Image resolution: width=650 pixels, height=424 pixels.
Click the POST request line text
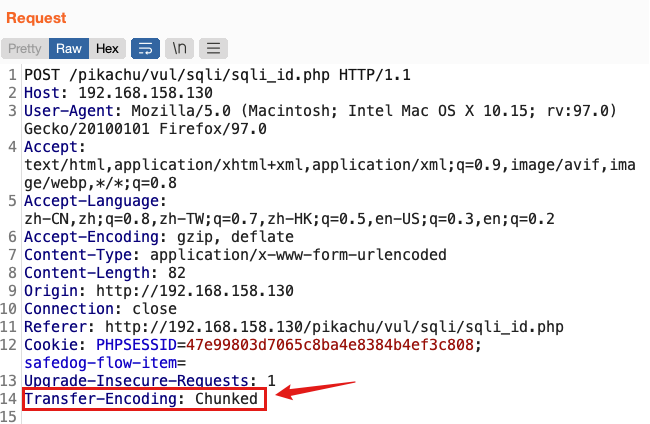coord(217,75)
